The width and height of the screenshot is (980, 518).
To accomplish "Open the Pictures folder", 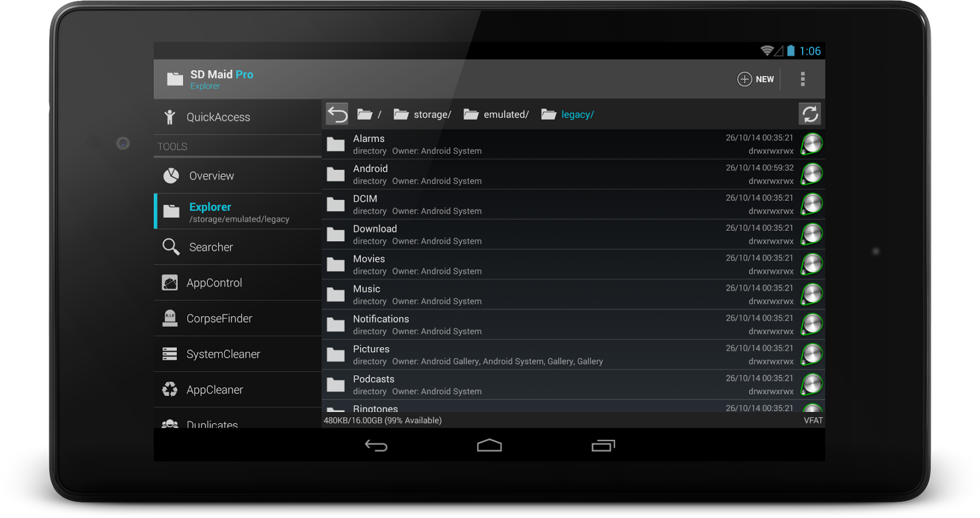I will click(x=573, y=354).
